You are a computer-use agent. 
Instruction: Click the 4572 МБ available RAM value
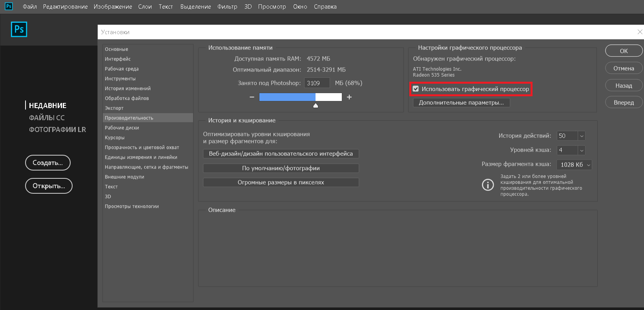pos(318,59)
